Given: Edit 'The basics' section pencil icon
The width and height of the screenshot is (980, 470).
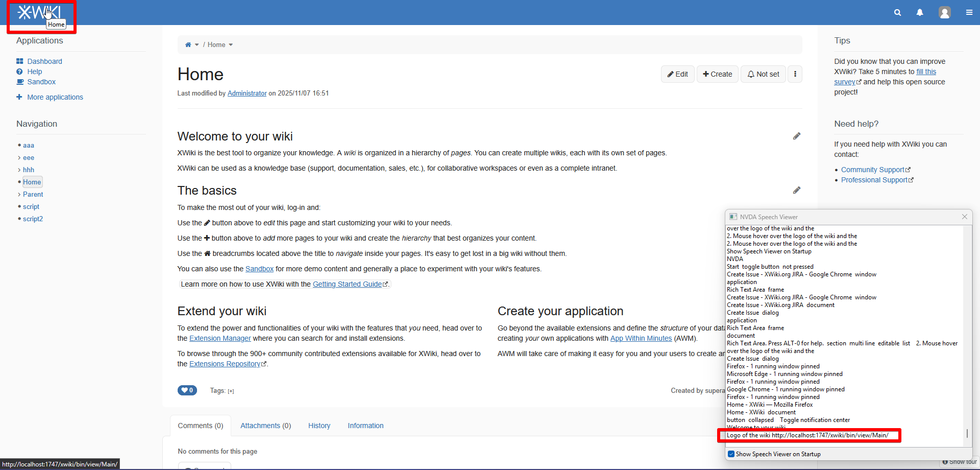Looking at the screenshot, I should pyautogui.click(x=796, y=191).
